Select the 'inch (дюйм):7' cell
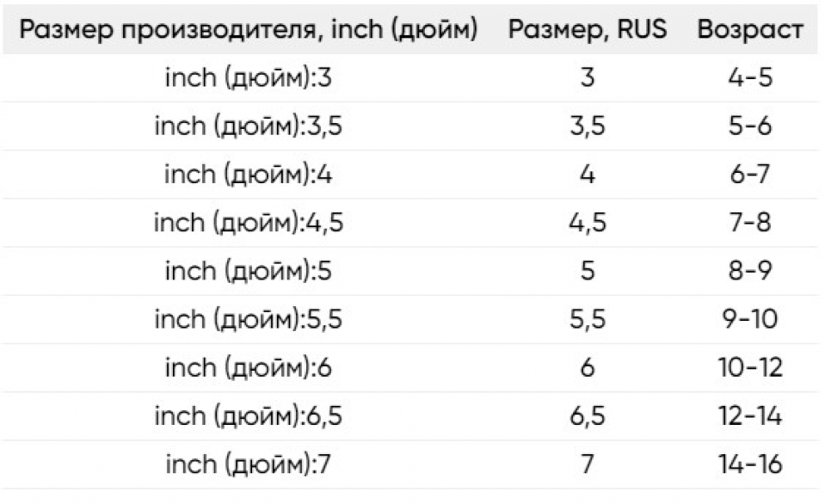 click(249, 465)
